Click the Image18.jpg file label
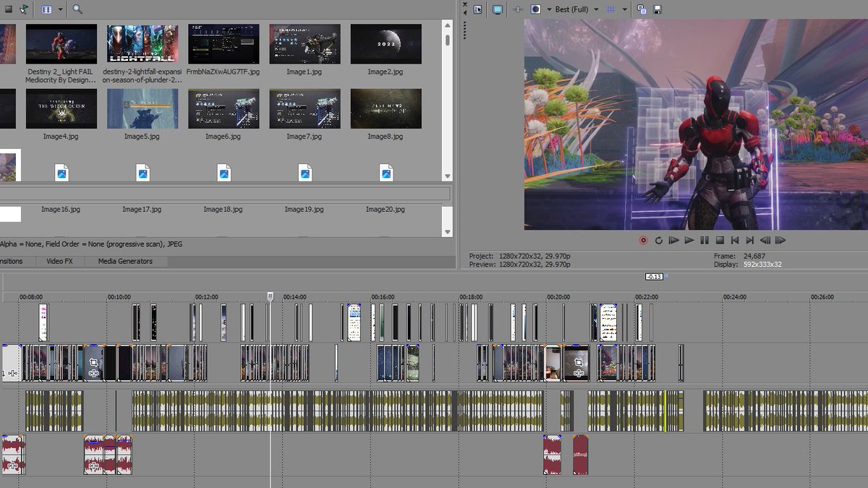 pyautogui.click(x=223, y=210)
